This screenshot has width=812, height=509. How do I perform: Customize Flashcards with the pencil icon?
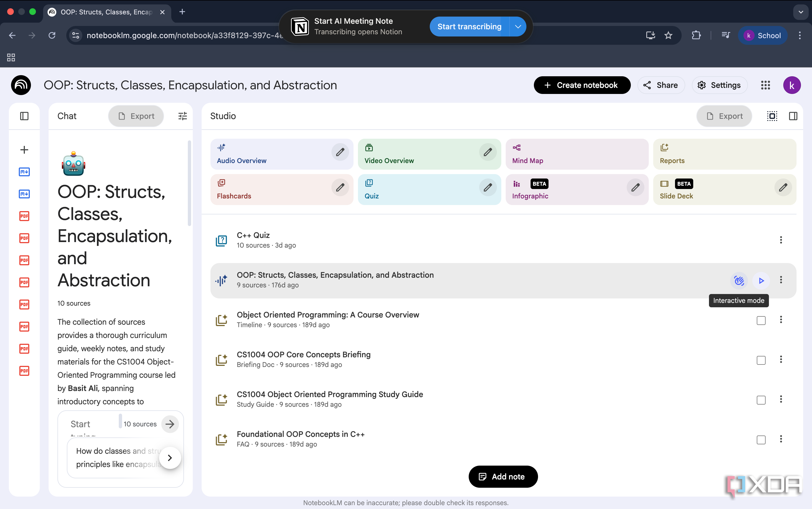340,188
